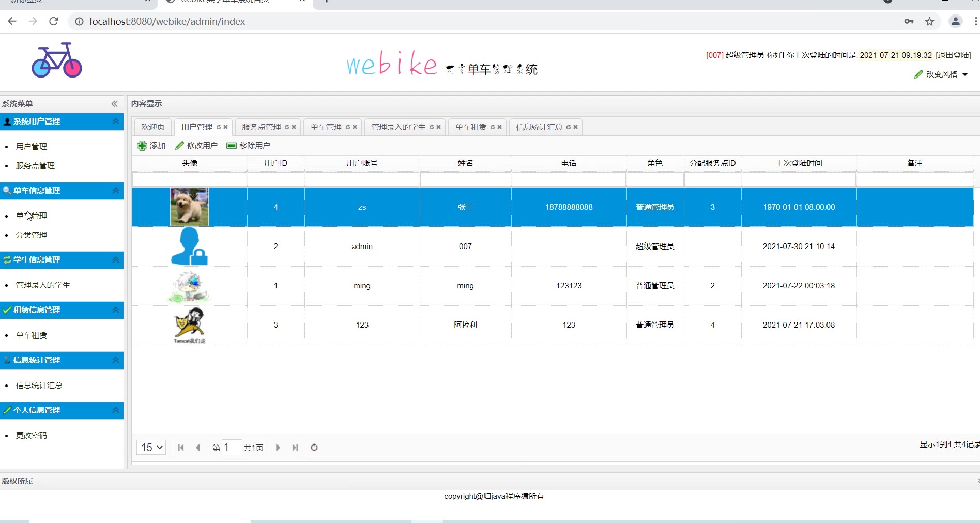
Task: Click the page number input field
Action: coord(232,448)
